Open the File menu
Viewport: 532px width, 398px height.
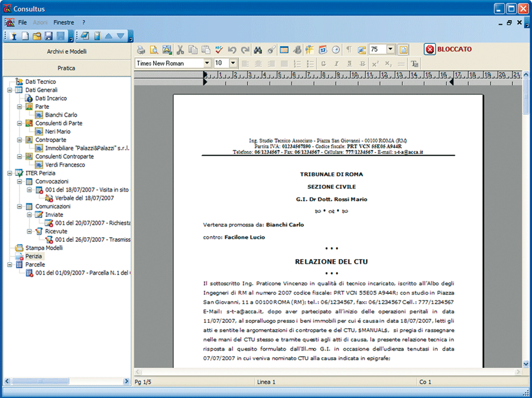coord(22,22)
